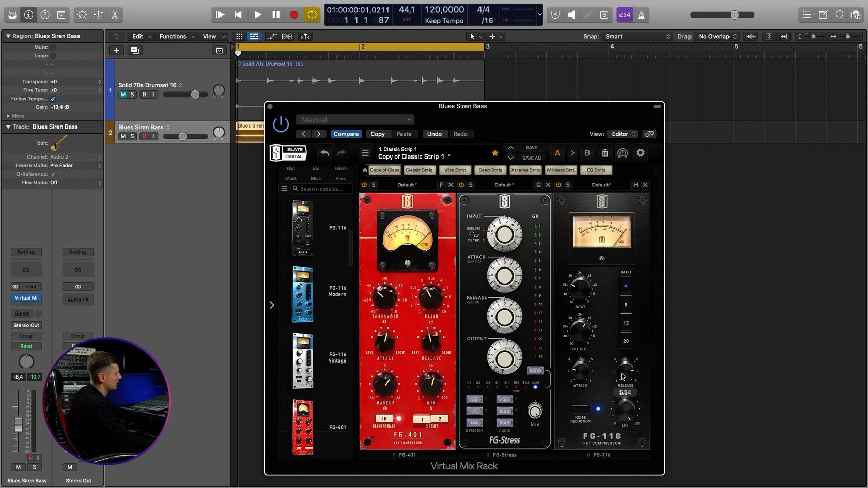Open the Manual preset dropdown

[355, 120]
